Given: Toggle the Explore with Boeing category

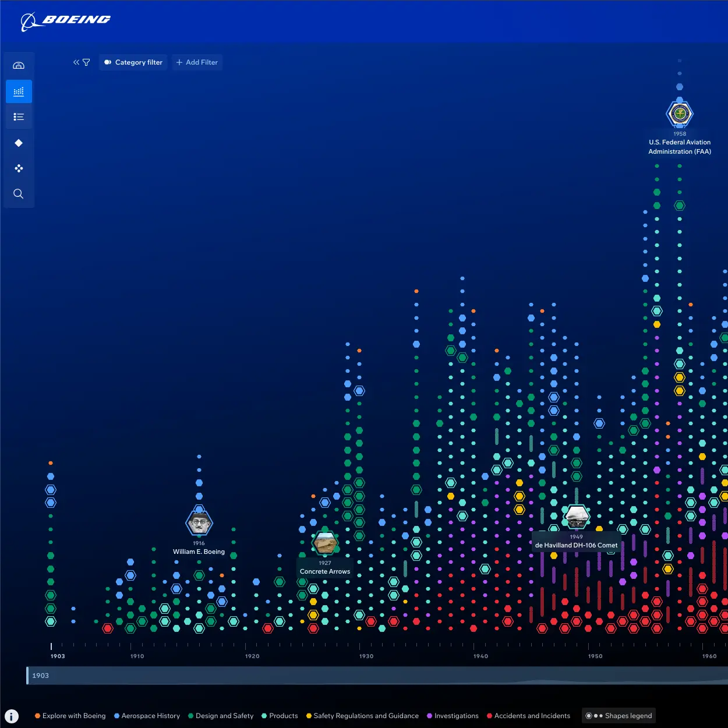Looking at the screenshot, I should 70,716.
